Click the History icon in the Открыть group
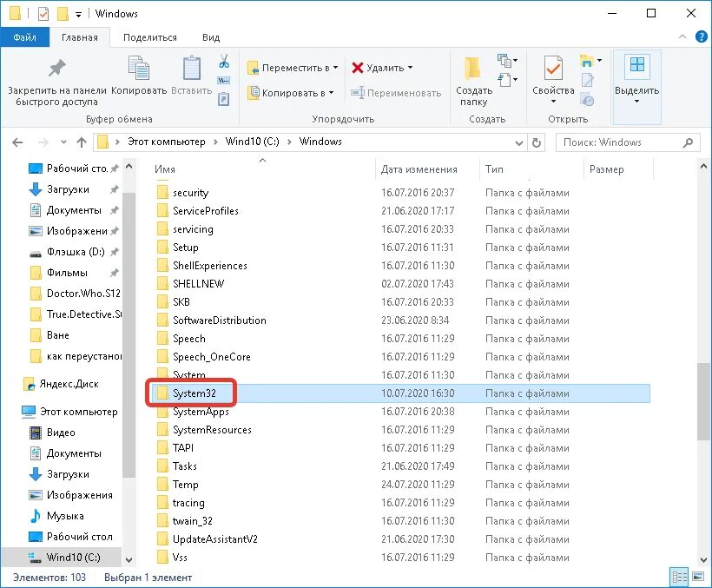 [588, 100]
